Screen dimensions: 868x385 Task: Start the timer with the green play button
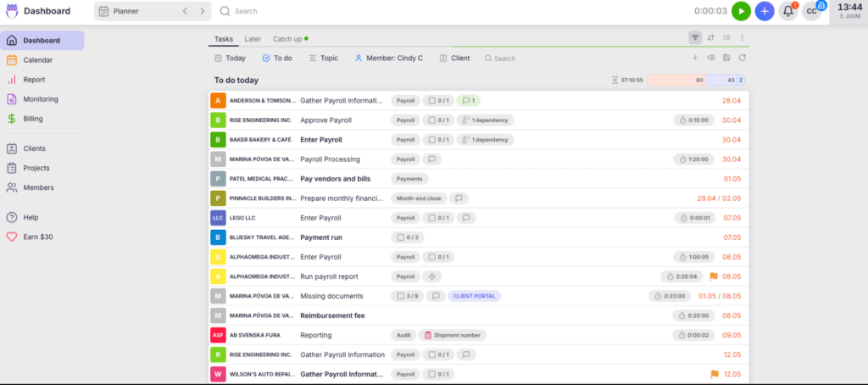[x=741, y=11]
